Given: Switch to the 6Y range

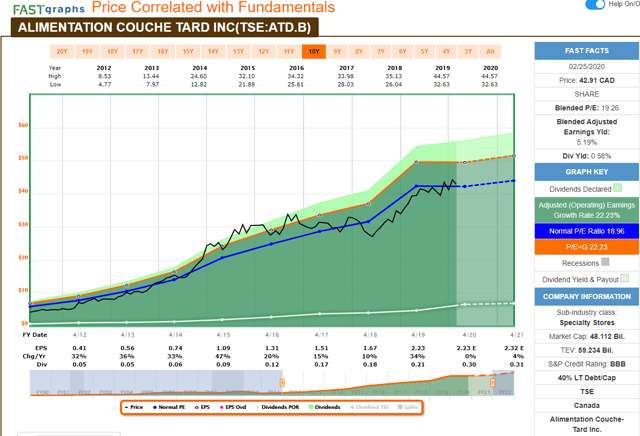Looking at the screenshot, I should click(403, 51).
